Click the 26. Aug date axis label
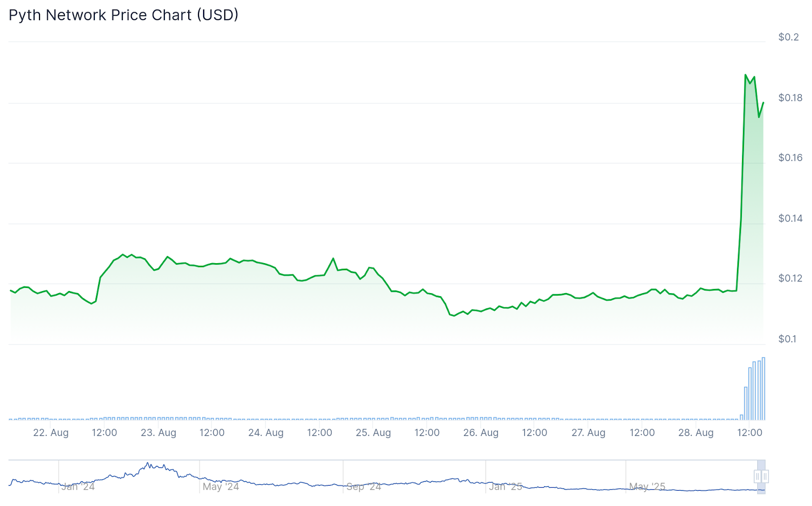The image size is (812, 506). pyautogui.click(x=481, y=433)
